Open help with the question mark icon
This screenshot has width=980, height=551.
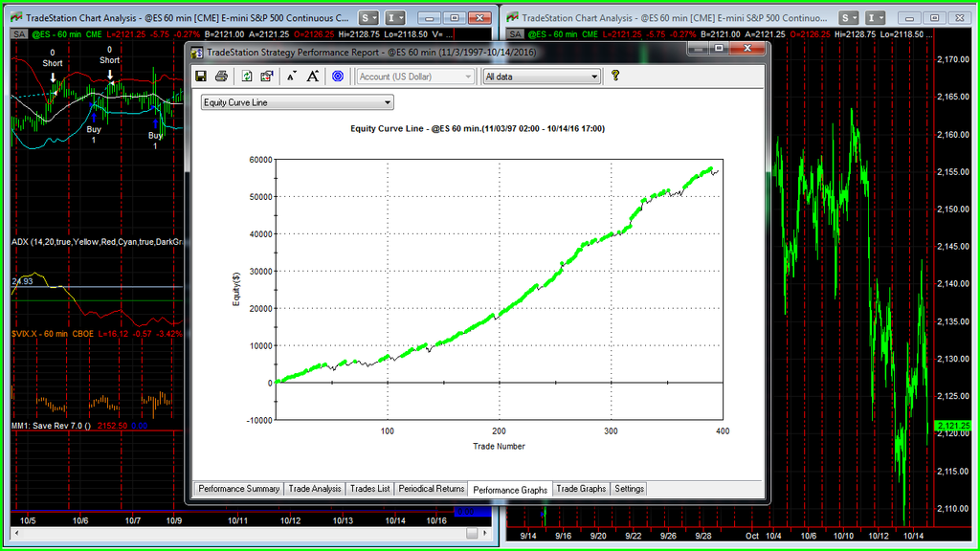pyautogui.click(x=615, y=76)
